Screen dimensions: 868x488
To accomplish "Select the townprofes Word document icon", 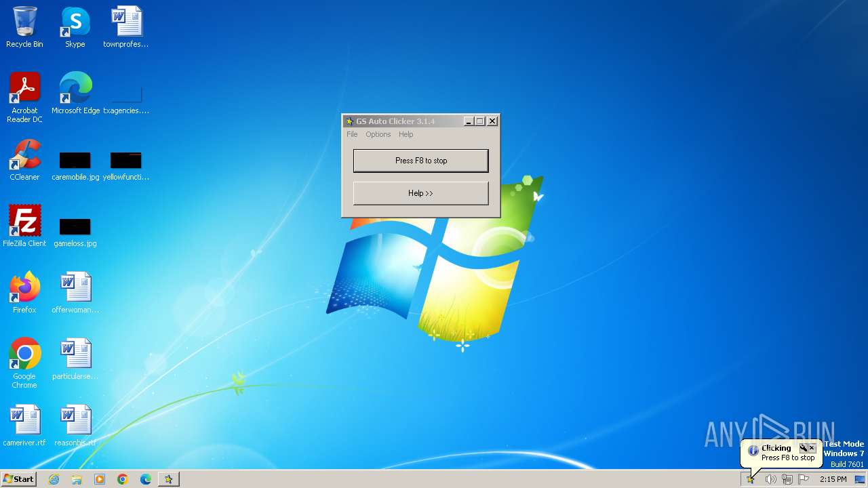I will [126, 27].
